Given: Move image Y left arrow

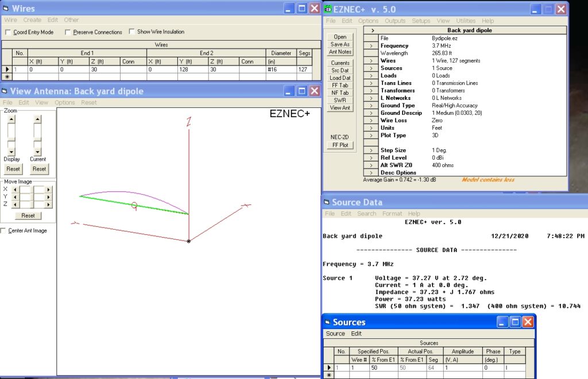Looking at the screenshot, I should (x=15, y=197).
